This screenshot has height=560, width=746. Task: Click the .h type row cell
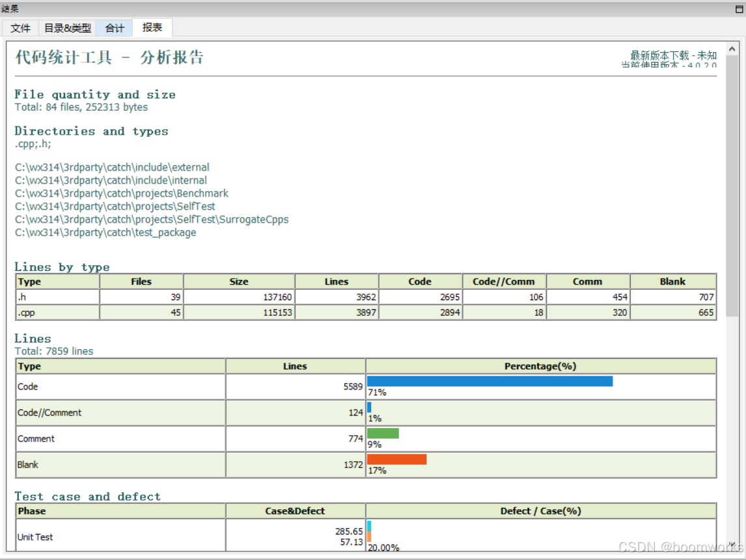point(57,297)
